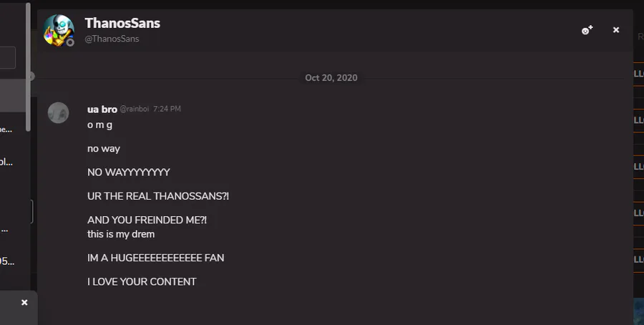This screenshot has height=325, width=644.
Task: Click the Oct 20, 2020 date divider
Action: 331,77
